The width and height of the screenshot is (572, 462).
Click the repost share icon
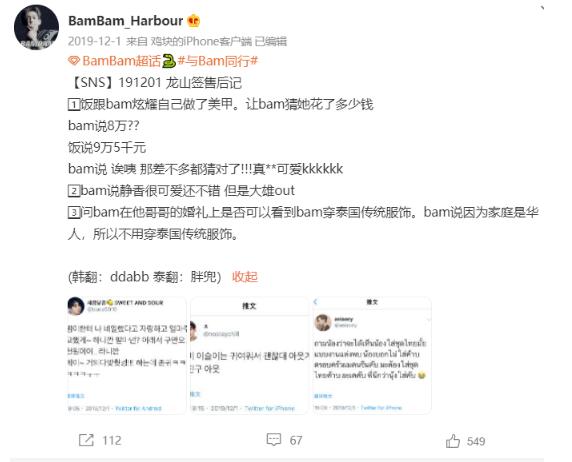click(x=86, y=440)
